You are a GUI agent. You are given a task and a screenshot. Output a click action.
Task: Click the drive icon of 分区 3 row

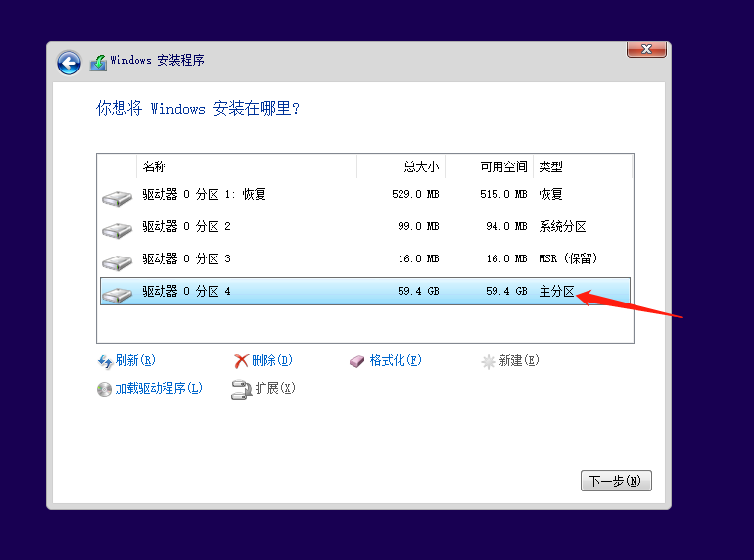point(117,262)
